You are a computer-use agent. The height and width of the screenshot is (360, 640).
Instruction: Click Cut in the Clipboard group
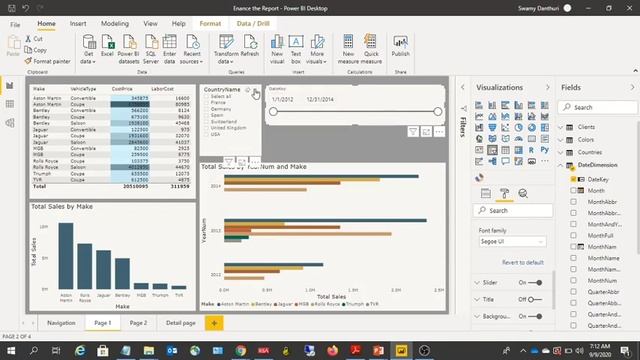point(34,39)
